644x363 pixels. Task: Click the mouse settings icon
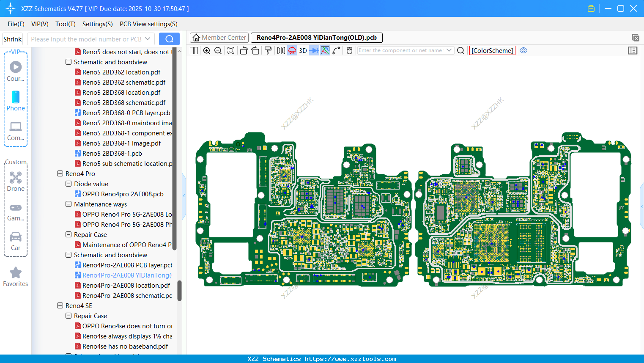coord(349,51)
